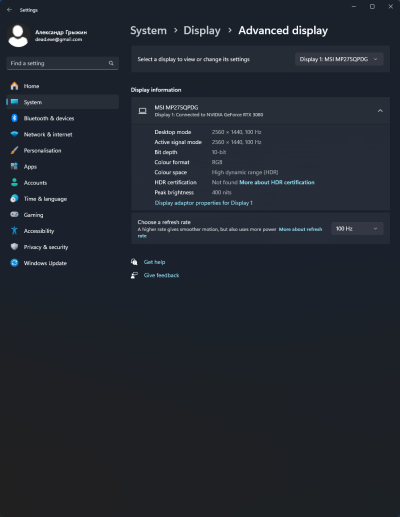This screenshot has height=517, width=400.
Task: Open the Home settings page
Action: pyautogui.click(x=63, y=86)
